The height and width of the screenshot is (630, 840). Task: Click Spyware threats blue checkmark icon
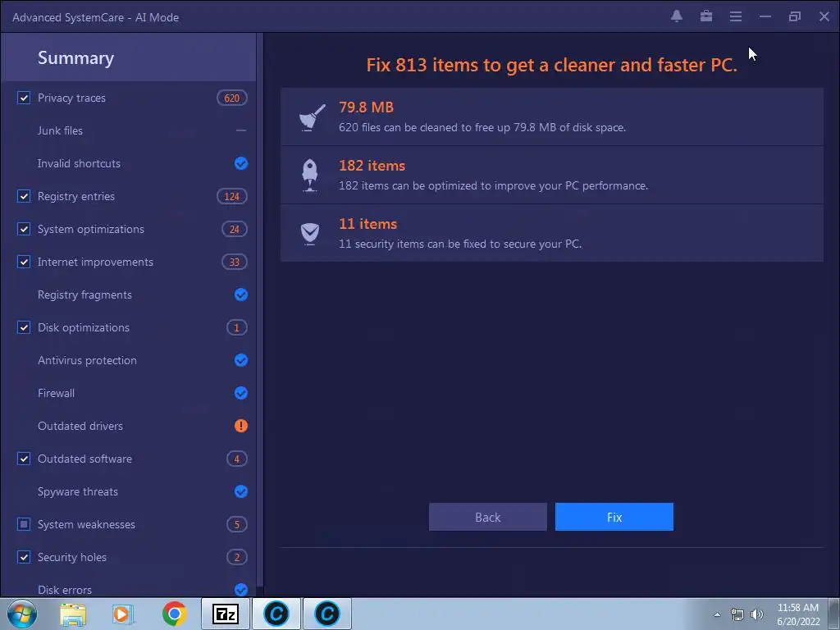pyautogui.click(x=241, y=491)
